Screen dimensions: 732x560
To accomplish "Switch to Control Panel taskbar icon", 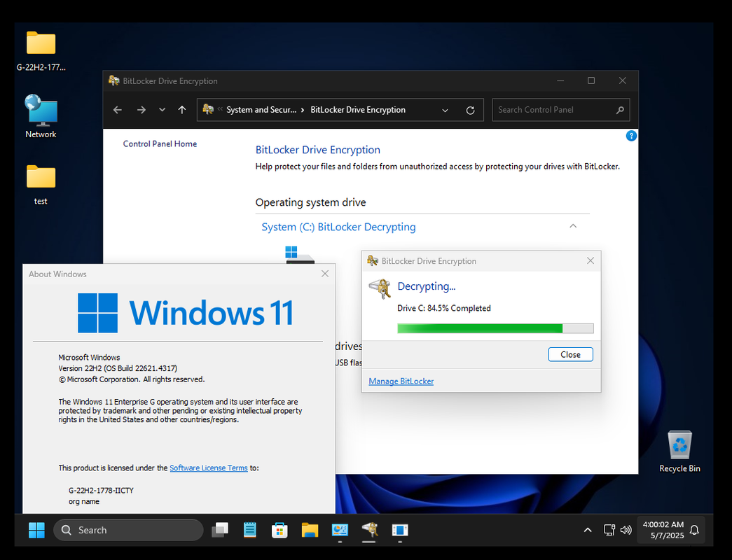I will (x=340, y=530).
